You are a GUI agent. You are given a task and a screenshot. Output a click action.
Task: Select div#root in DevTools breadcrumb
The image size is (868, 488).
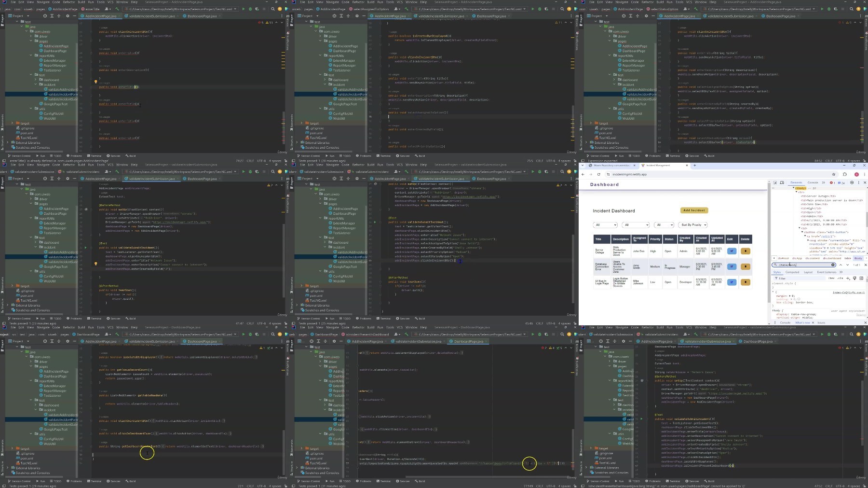pos(783,258)
